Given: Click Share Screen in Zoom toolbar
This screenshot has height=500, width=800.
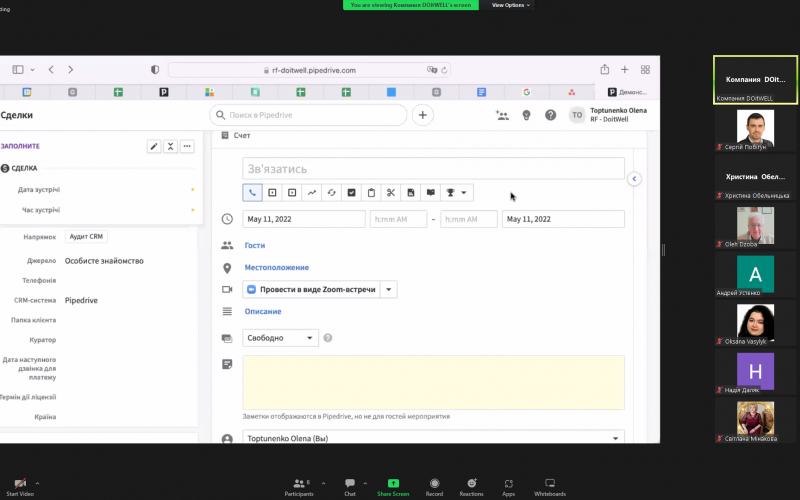Looking at the screenshot, I should (x=393, y=487).
